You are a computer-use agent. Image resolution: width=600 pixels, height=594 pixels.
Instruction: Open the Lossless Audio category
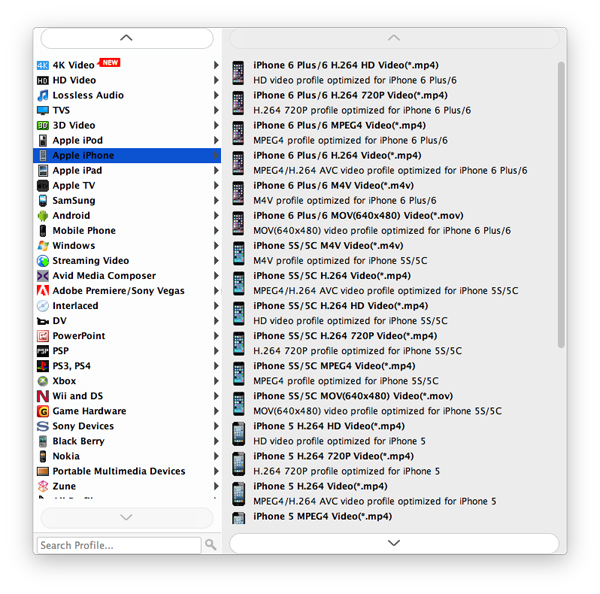click(x=88, y=95)
